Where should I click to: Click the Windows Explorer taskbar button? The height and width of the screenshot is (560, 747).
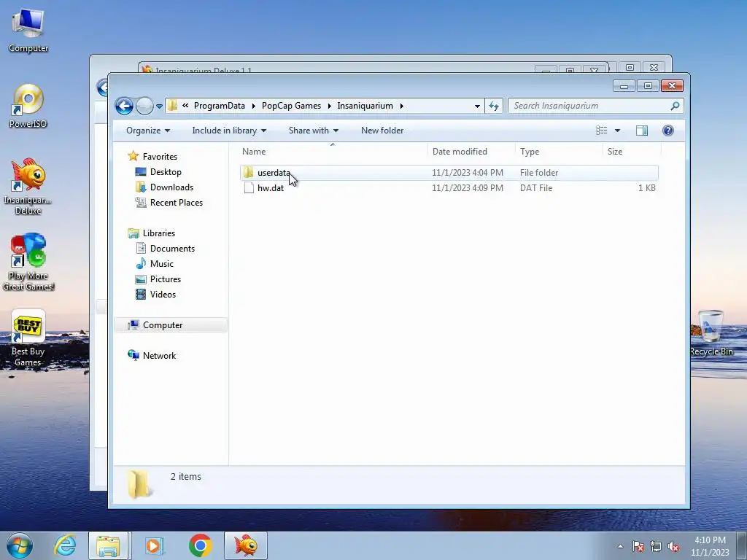pos(108,545)
